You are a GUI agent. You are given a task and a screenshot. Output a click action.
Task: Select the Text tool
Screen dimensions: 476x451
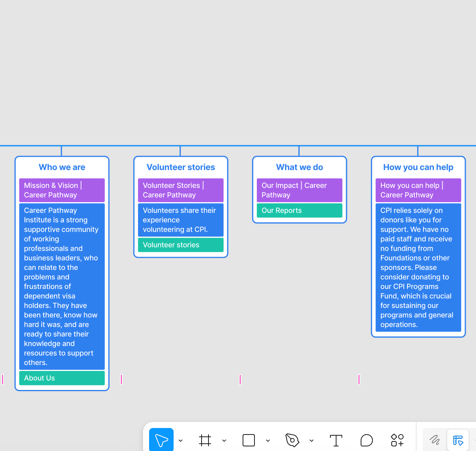pos(336,440)
